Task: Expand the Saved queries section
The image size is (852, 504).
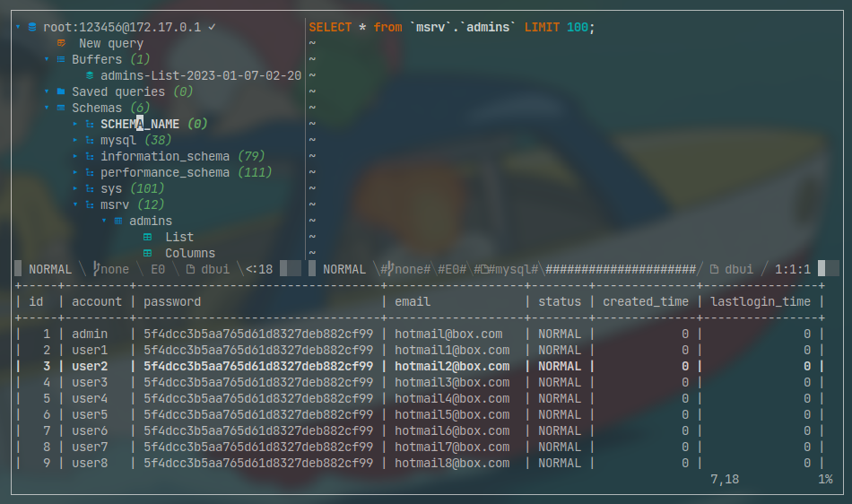Action: (x=47, y=91)
